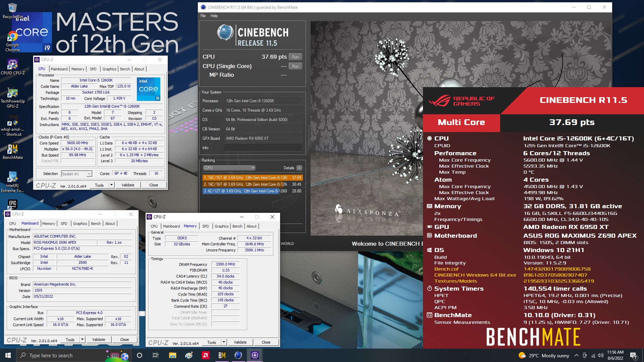This screenshot has width=644, height=362.
Task: Open AMD Software from the taskbar
Action: click(205, 355)
